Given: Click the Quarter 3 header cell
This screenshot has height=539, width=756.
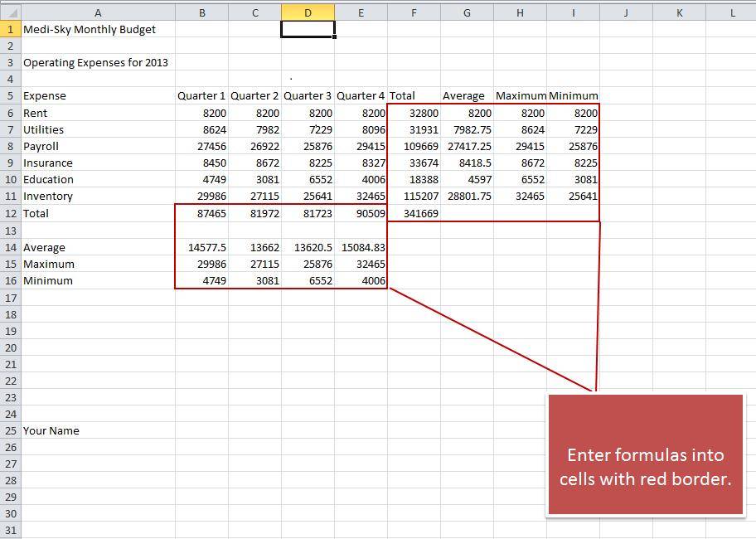Looking at the screenshot, I should coord(308,96).
